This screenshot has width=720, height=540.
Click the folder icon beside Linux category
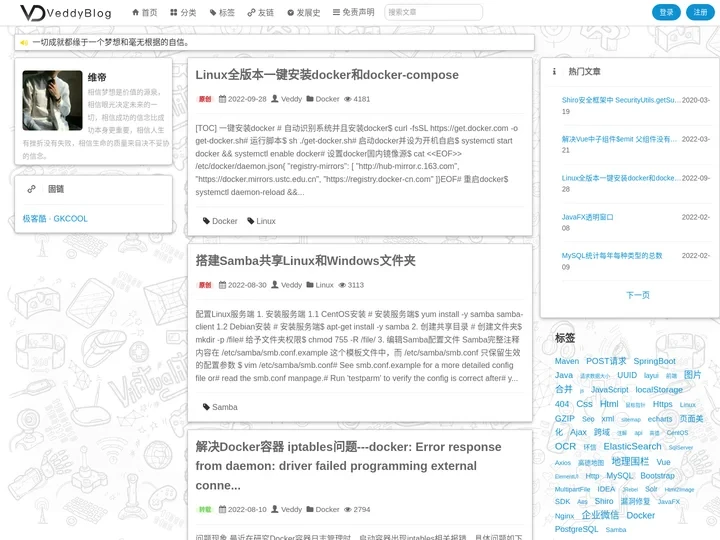[x=310, y=285]
